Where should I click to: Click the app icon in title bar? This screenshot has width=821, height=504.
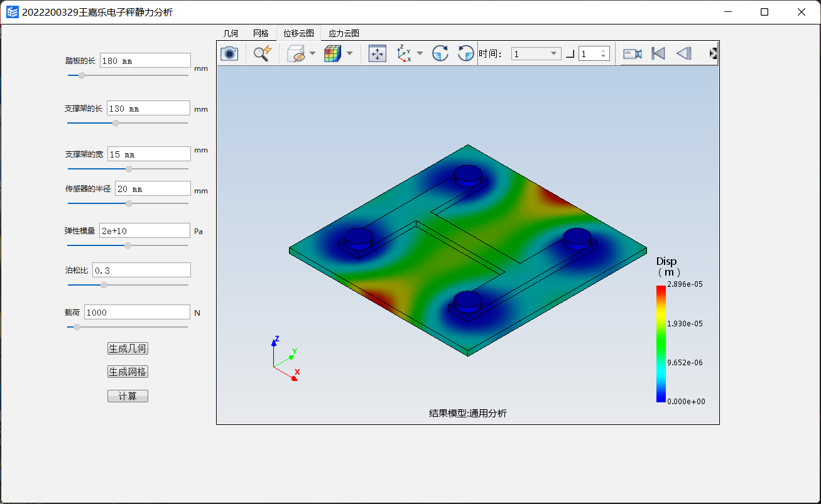coord(13,12)
